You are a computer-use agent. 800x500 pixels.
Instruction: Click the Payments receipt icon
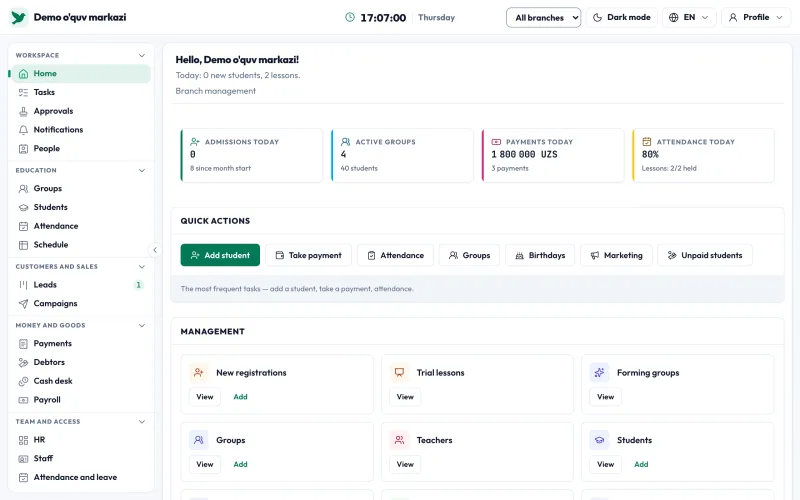point(23,344)
